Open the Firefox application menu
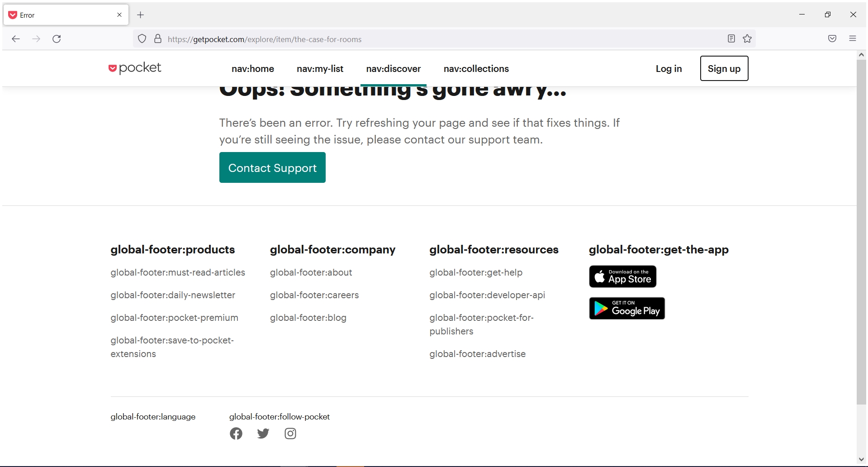Viewport: 868px width, 467px height. [x=853, y=39]
